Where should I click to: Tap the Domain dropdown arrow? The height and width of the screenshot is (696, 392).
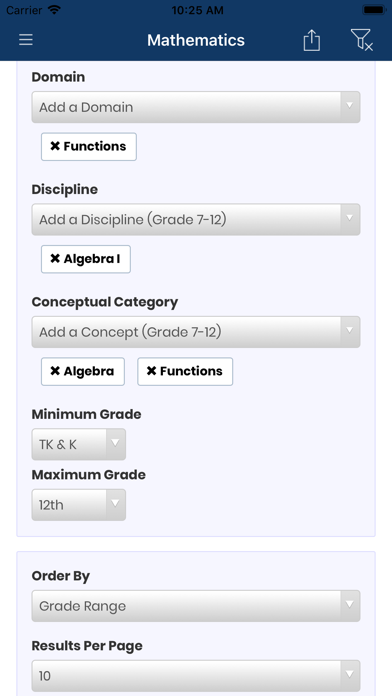[350, 107]
